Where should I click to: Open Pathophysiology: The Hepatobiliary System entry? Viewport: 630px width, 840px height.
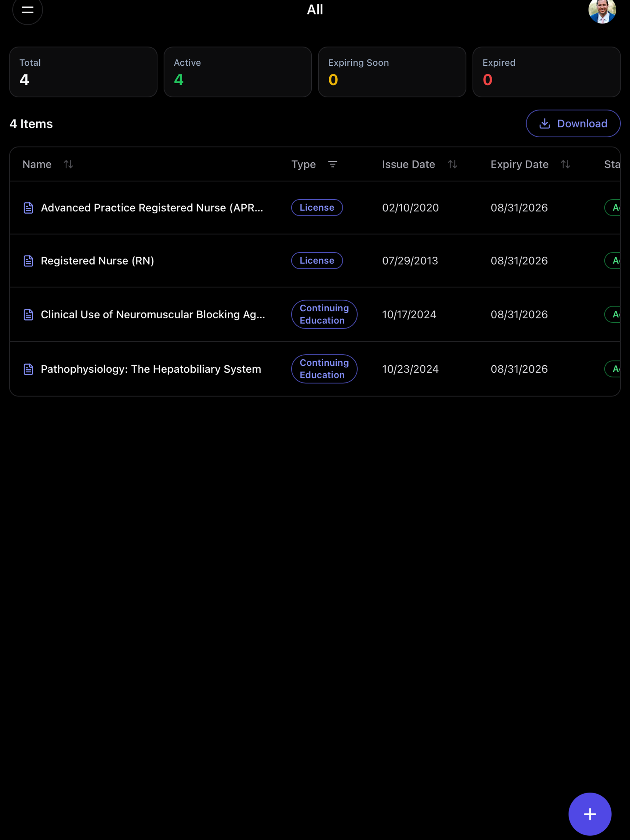[151, 369]
